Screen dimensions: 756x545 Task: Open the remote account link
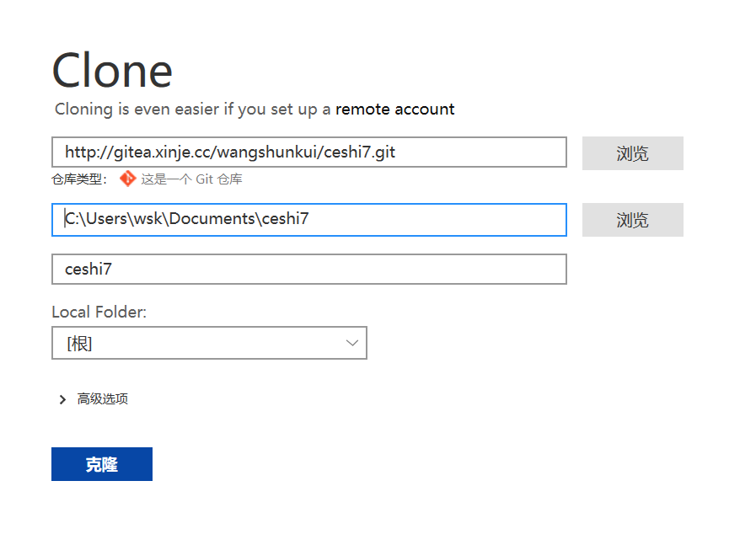395,110
